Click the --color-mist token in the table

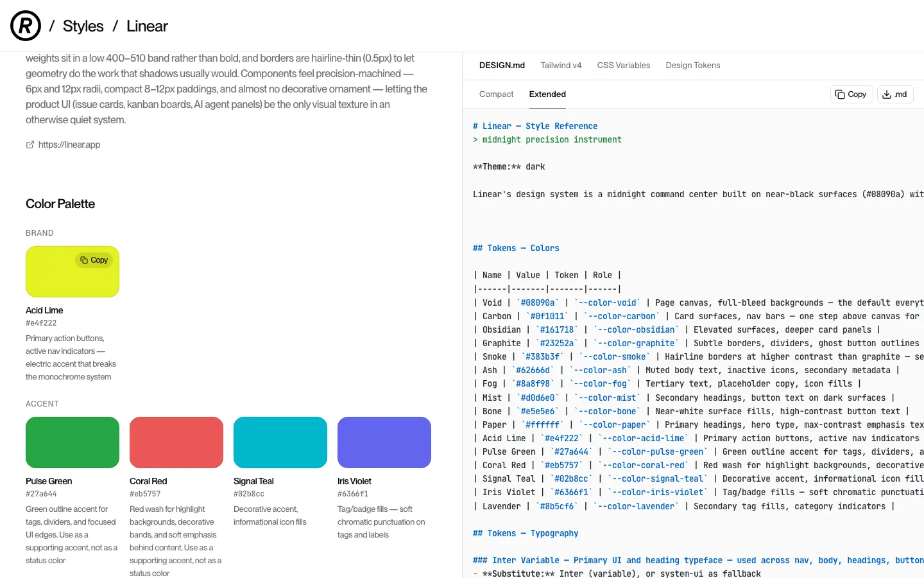point(608,398)
